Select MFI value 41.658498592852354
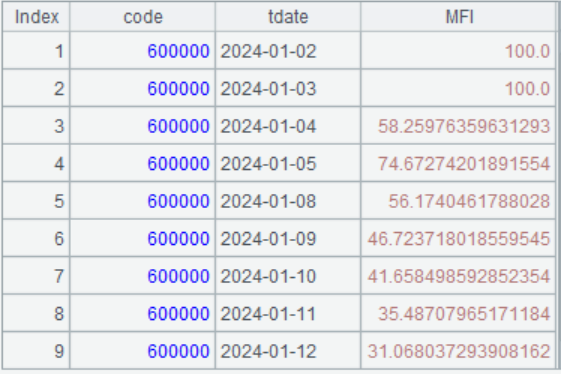 coord(459,276)
